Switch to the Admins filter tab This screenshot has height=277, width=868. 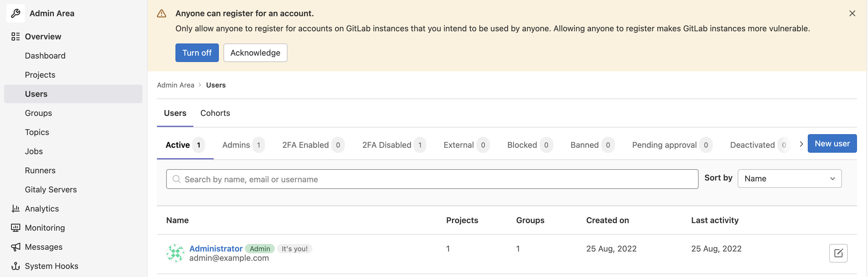tap(243, 145)
